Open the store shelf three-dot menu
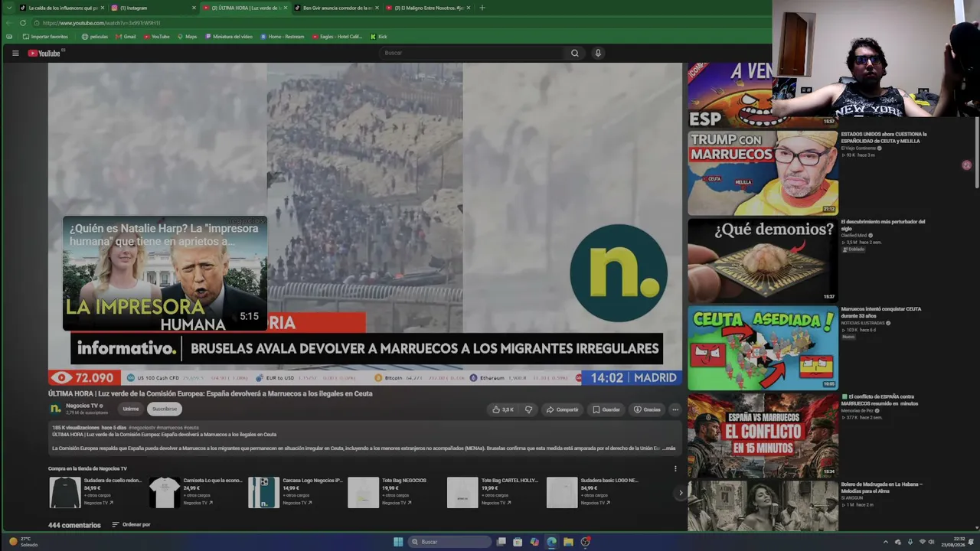The height and width of the screenshot is (551, 980). click(675, 468)
